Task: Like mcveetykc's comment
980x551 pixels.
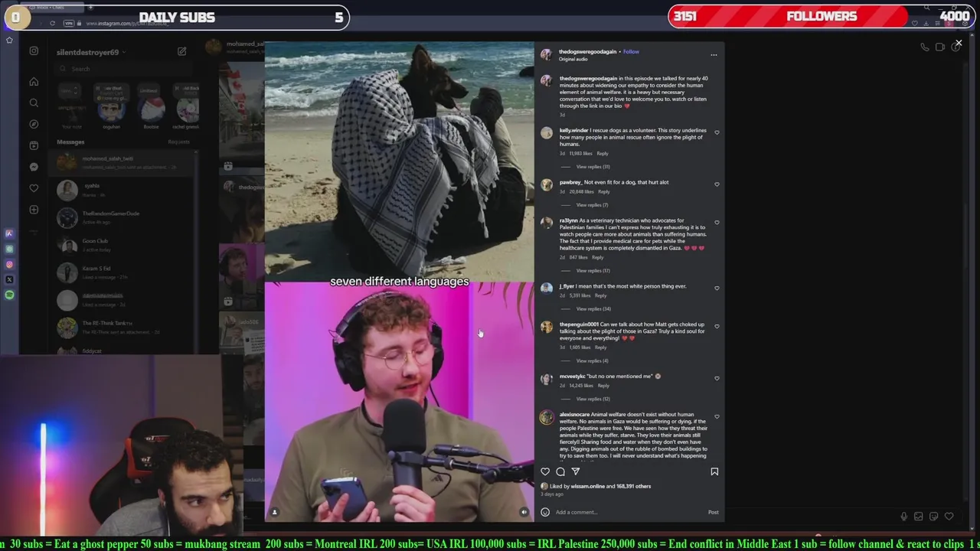Action: 717,378
